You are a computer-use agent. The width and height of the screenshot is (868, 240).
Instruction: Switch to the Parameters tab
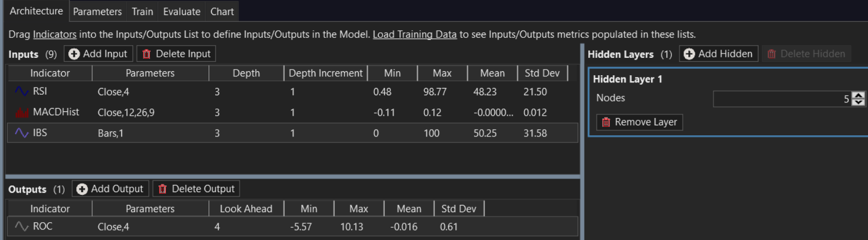(97, 11)
